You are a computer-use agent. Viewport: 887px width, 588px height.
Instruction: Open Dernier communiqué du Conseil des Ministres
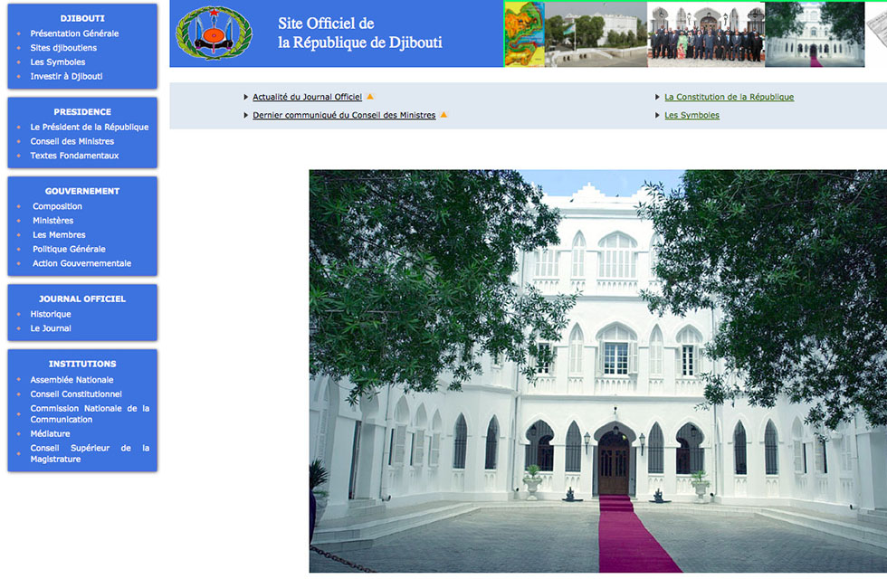tap(344, 115)
